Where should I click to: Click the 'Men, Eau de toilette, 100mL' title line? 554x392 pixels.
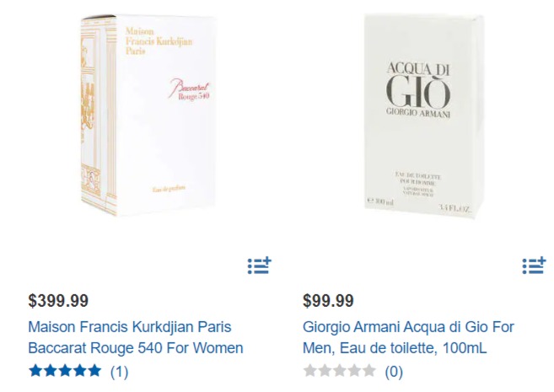tap(395, 348)
